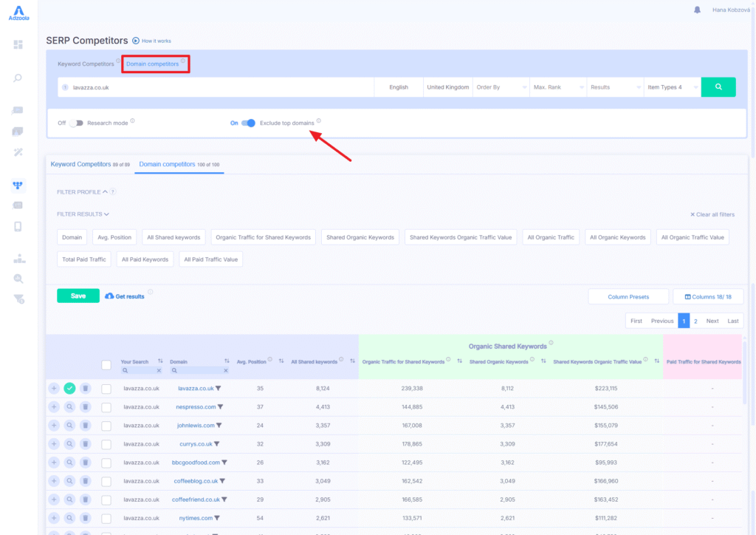The width and height of the screenshot is (756, 535).
Task: Select the search icon in the sidebar
Action: (18, 78)
